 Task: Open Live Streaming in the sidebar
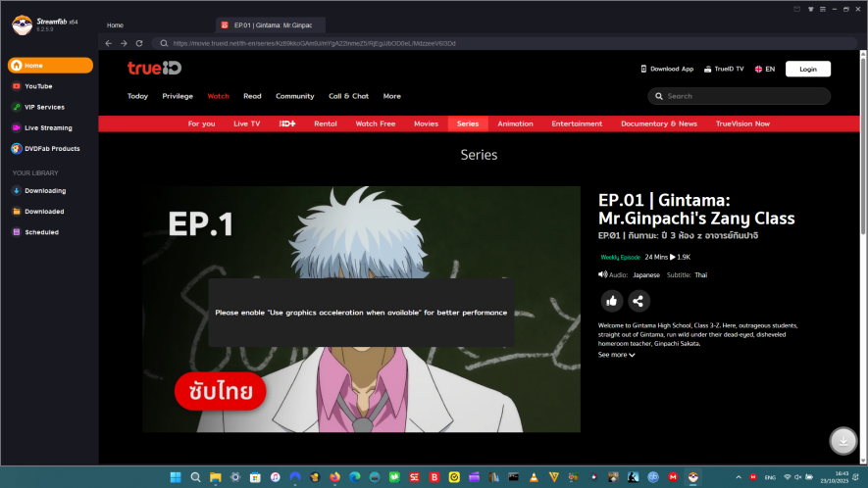pyautogui.click(x=50, y=127)
